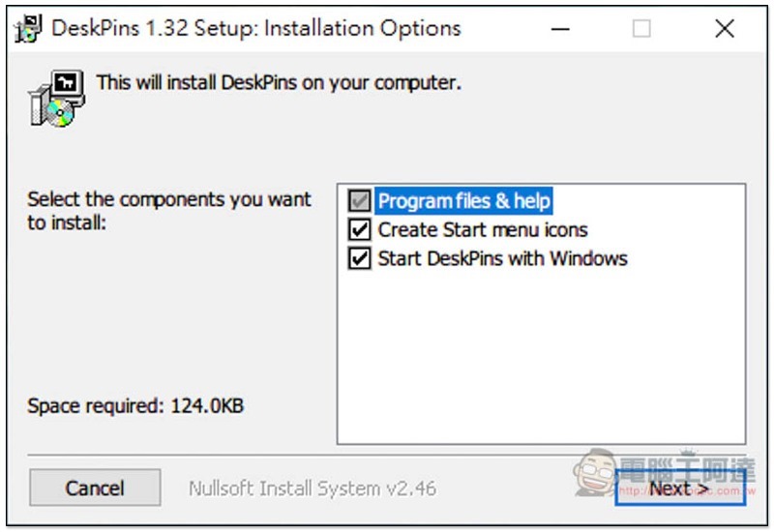This screenshot has width=774, height=532.
Task: Close the DeskPins Setup dialog
Action: (x=725, y=29)
